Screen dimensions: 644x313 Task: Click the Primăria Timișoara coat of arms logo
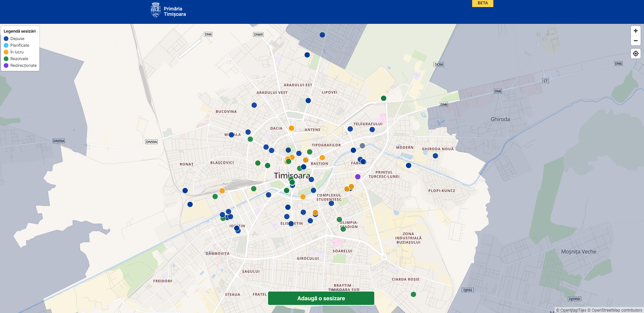coord(155,10)
